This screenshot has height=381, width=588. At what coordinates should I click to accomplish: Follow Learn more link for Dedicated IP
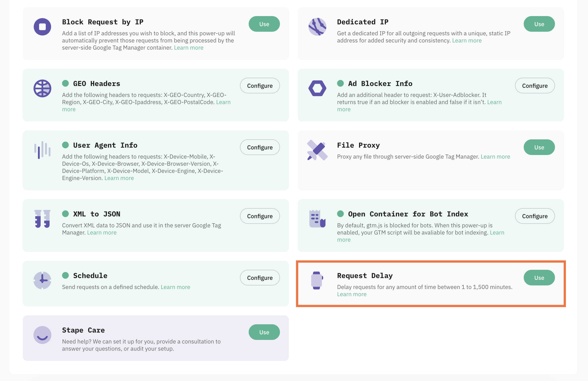point(467,40)
